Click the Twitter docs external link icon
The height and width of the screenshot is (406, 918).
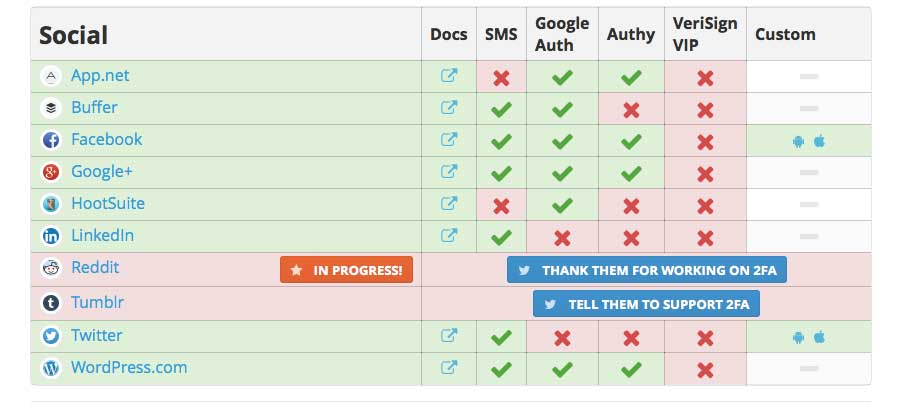(449, 336)
